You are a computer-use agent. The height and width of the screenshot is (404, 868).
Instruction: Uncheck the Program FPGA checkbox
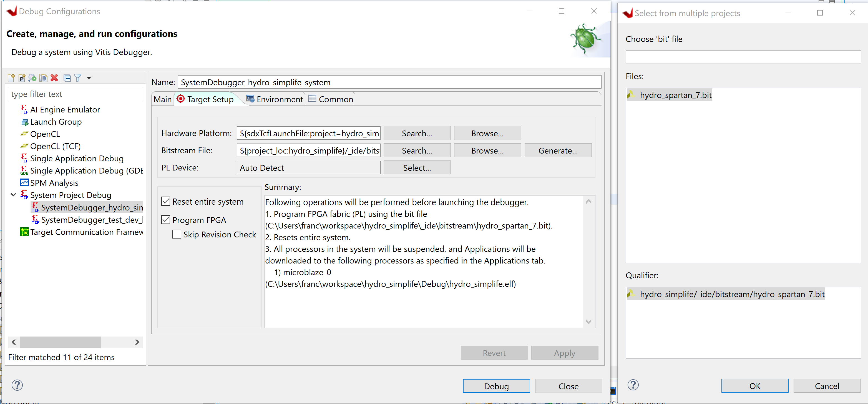pos(166,220)
